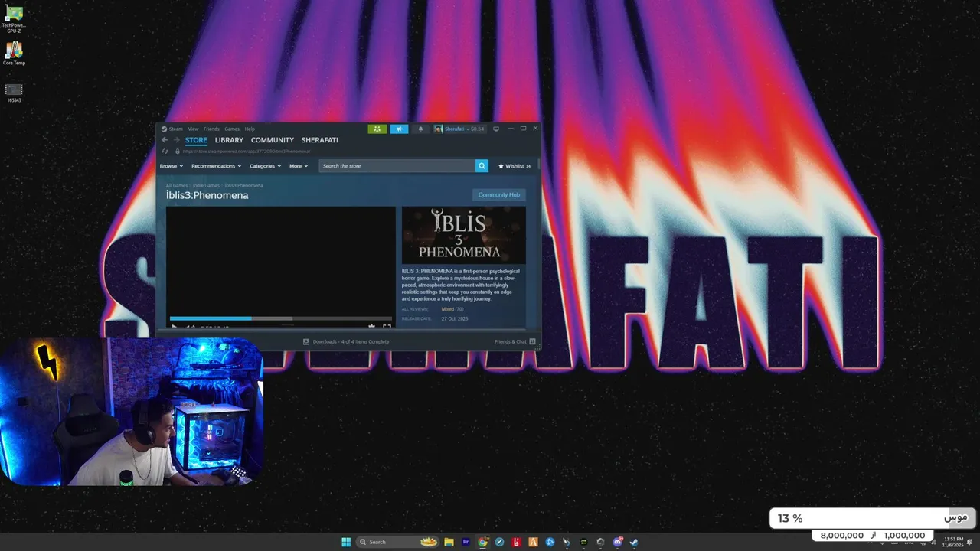Switch to the LIBRARY tab
Image resolution: width=980 pixels, height=551 pixels.
tap(229, 140)
